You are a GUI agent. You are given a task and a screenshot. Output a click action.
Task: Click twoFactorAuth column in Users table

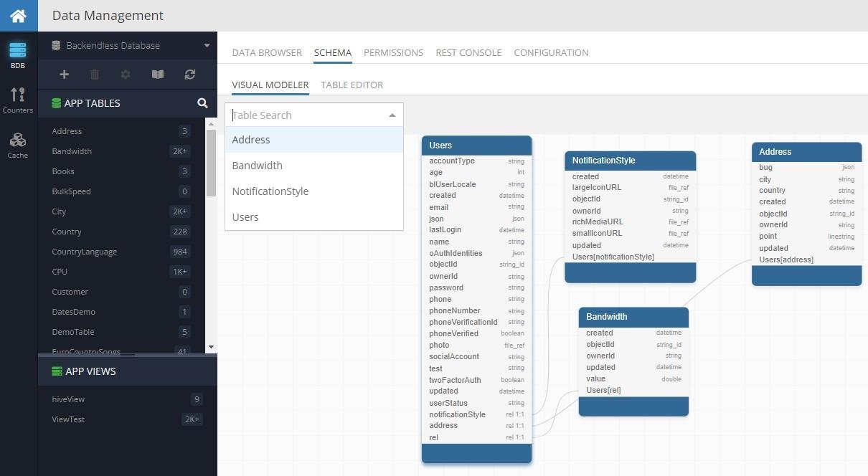click(476, 380)
